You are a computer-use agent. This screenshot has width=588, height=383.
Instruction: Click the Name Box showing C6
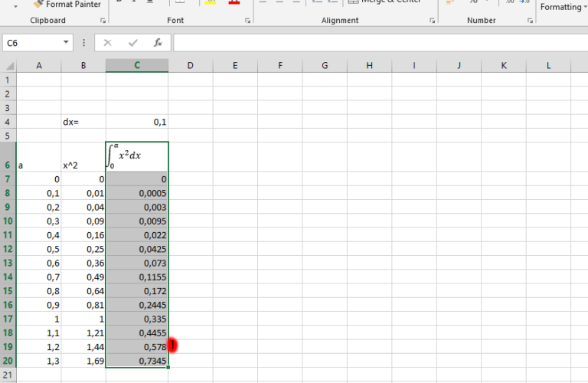32,43
